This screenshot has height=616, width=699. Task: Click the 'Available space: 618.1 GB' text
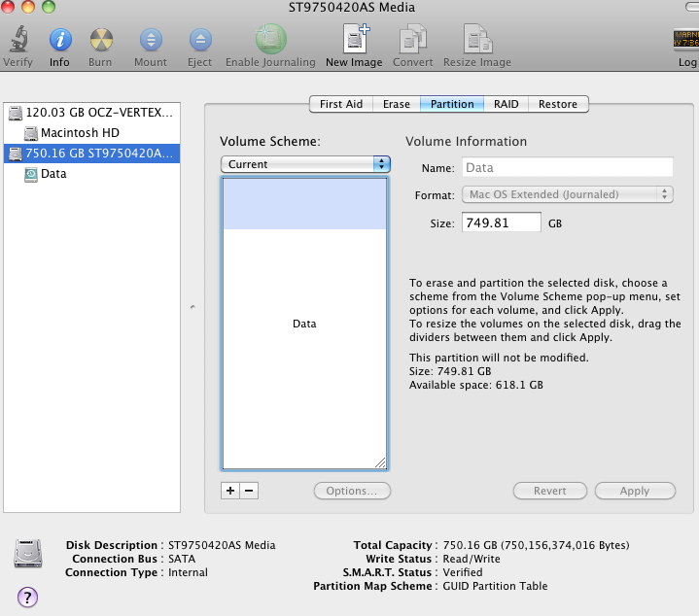[x=476, y=385]
